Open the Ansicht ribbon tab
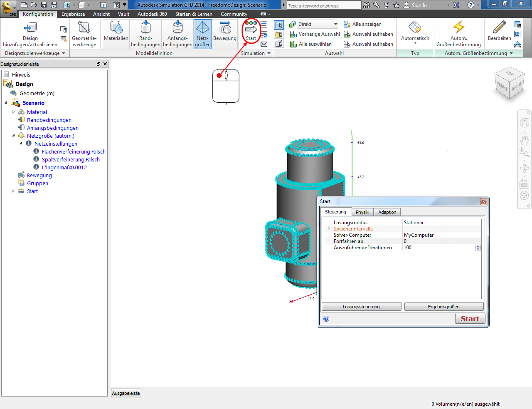The height and width of the screenshot is (409, 532). pyautogui.click(x=101, y=14)
